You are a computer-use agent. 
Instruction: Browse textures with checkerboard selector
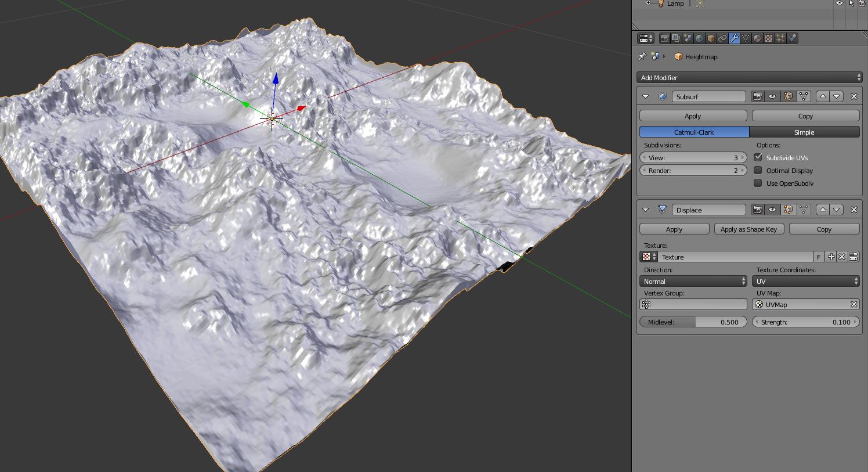(649, 257)
